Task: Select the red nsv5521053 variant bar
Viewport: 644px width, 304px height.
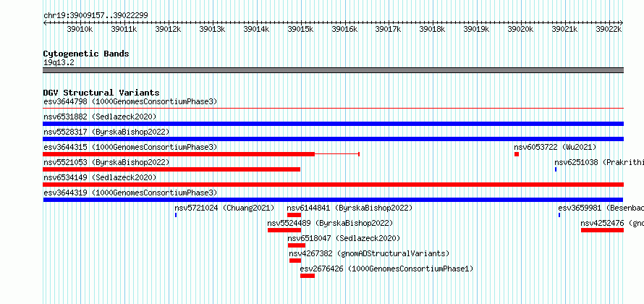Action: click(171, 169)
